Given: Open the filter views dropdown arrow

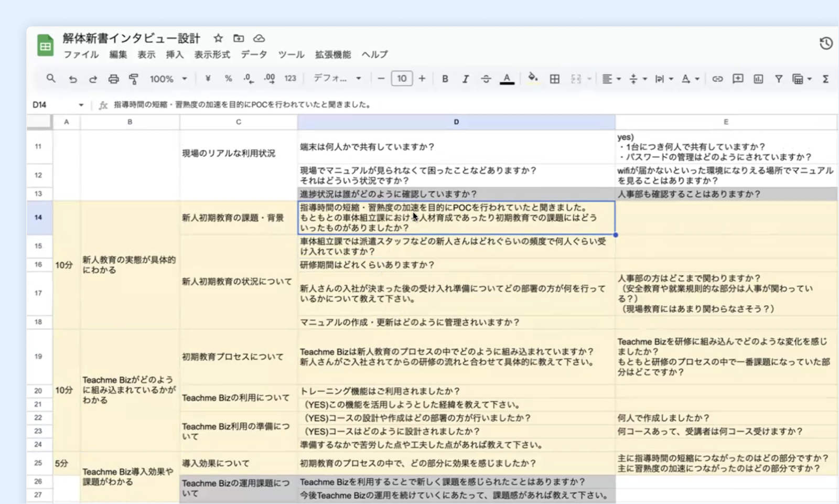Looking at the screenshot, I should click(810, 79).
